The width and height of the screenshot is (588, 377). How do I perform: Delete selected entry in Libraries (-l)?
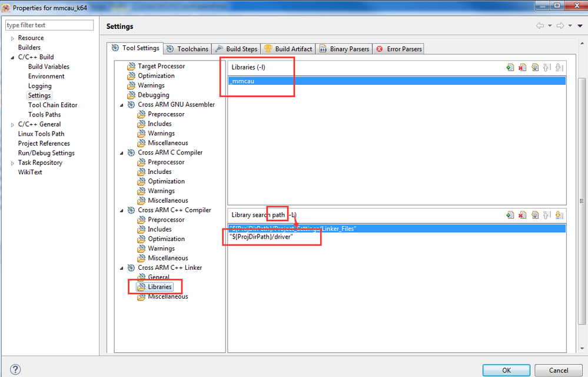coord(523,68)
